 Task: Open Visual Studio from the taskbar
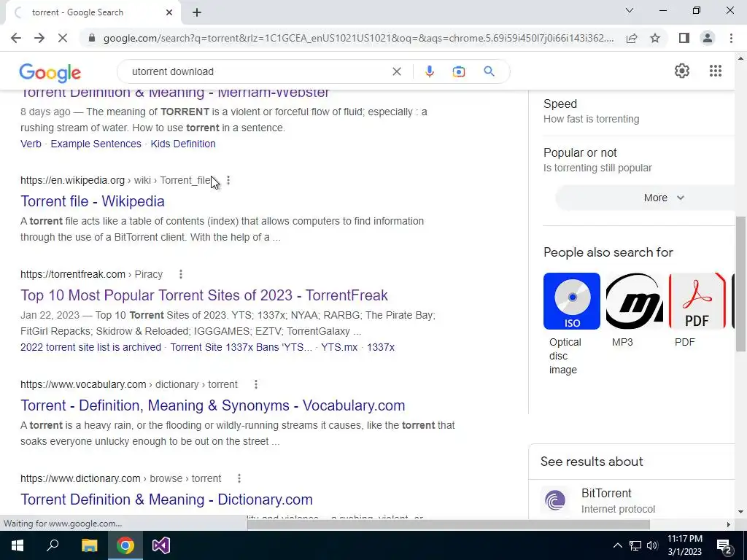point(161,545)
